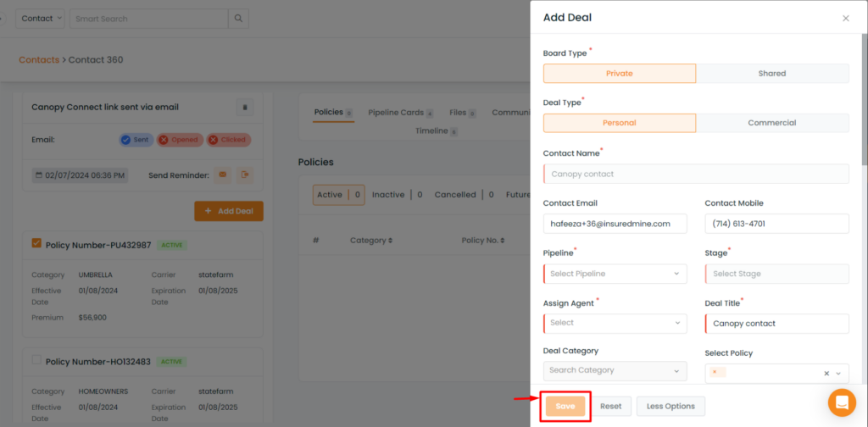Remove the selected policy tag

pos(715,372)
